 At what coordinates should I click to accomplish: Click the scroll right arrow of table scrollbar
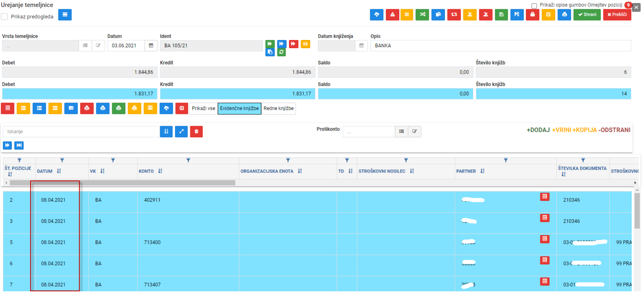(635, 183)
